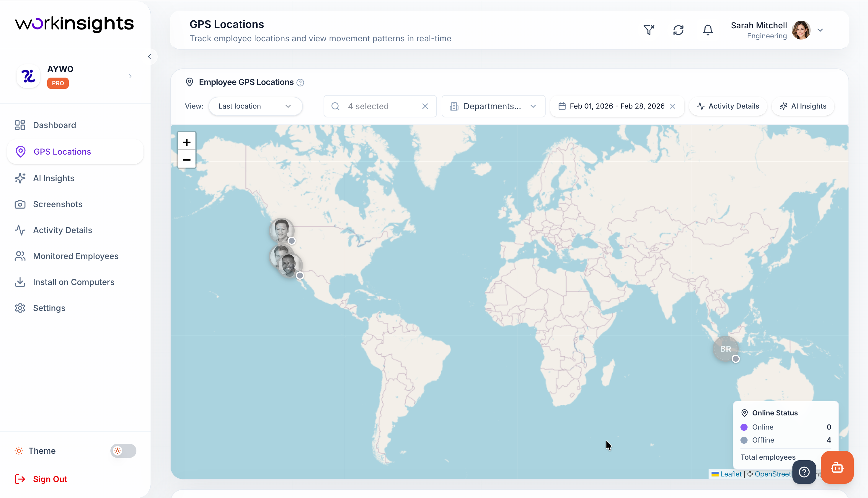Click the 4 selected employee search field
This screenshot has height=498, width=868.
(x=380, y=107)
